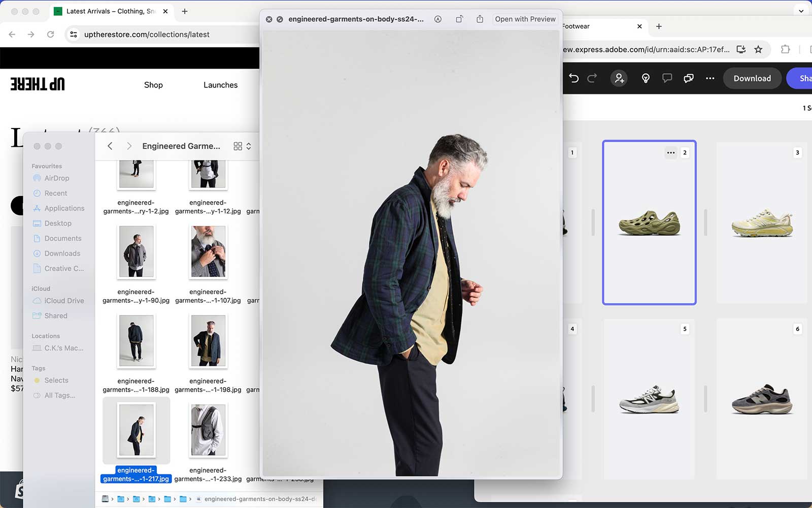Click the rotate icon in Quick Look
This screenshot has width=812, height=508.
[x=459, y=19]
